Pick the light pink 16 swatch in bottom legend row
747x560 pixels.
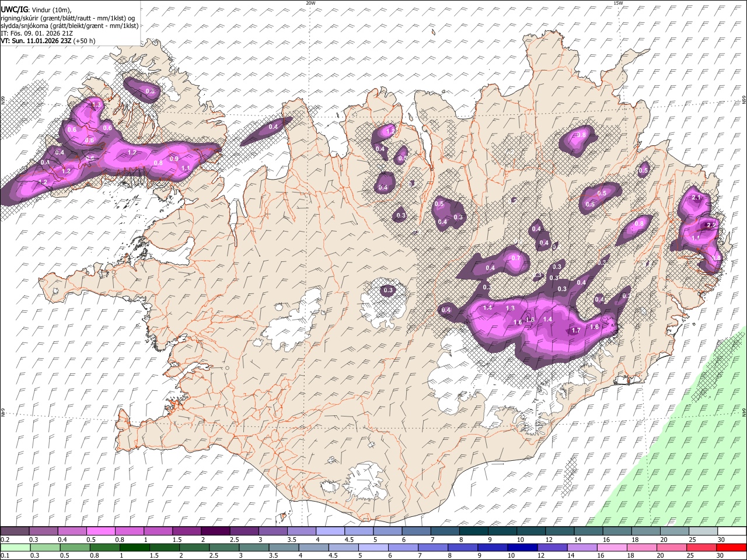[612, 548]
